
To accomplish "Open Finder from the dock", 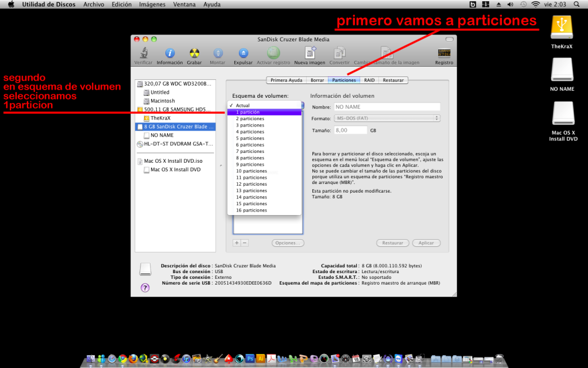I will point(91,359).
